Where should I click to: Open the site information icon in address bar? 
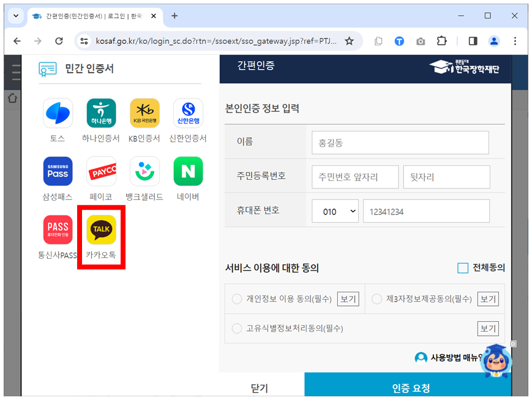(84, 41)
